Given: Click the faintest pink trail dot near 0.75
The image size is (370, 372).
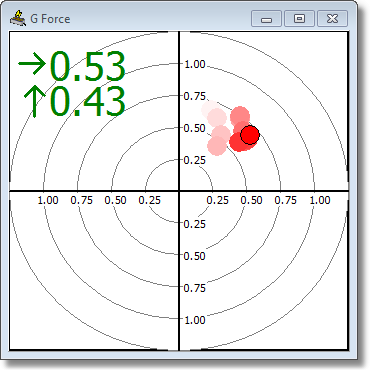Looking at the screenshot, I should 210,109.
